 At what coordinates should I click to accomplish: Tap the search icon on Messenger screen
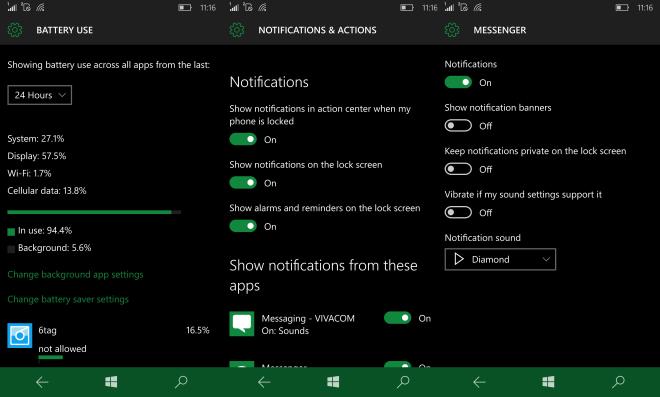618,382
